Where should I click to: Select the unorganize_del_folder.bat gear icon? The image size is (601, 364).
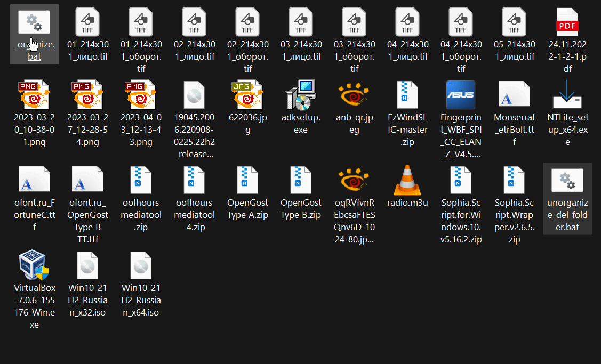coord(567,180)
